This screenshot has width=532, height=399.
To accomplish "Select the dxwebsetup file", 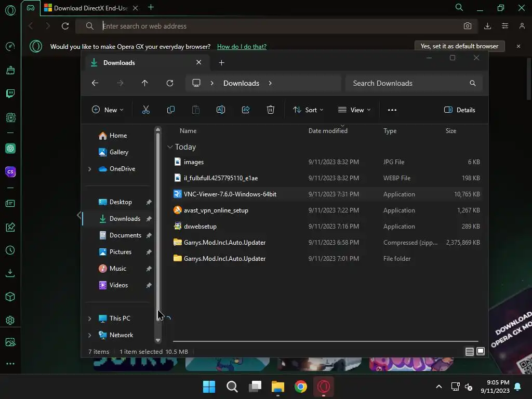I will pos(327,227).
